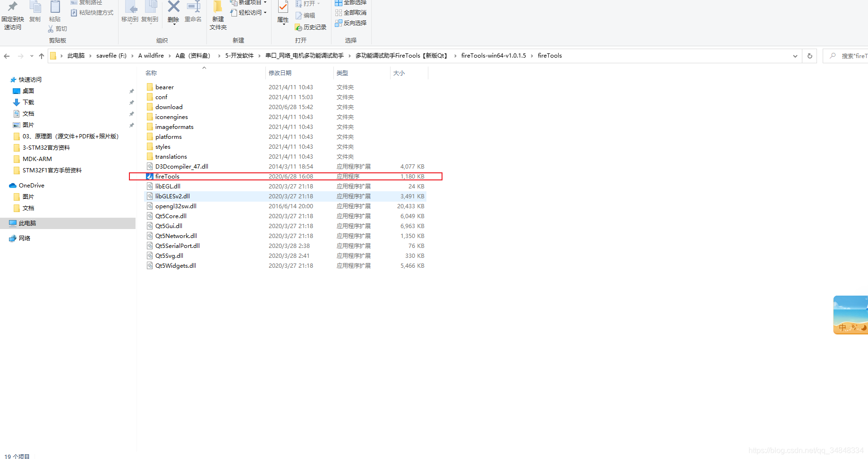Open MDK-ARM folder in the sidebar

pyautogui.click(x=37, y=159)
